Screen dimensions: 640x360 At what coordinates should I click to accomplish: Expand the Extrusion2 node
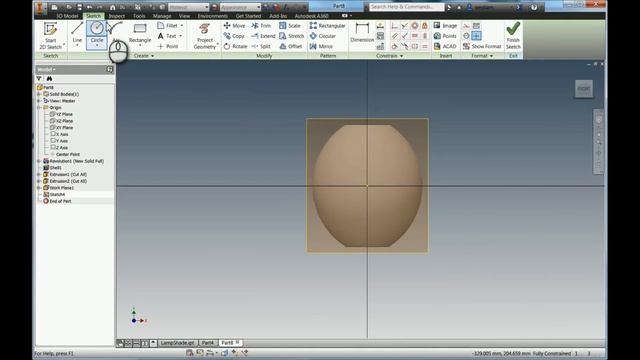(39, 181)
